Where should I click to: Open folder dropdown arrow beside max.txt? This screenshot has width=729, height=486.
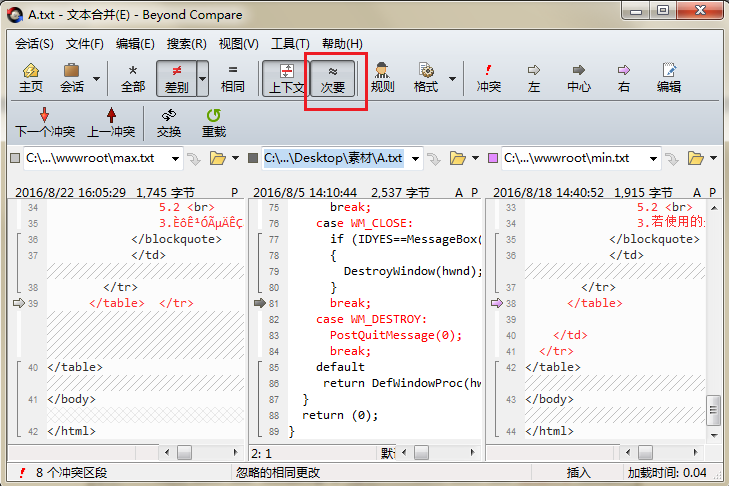(235, 158)
